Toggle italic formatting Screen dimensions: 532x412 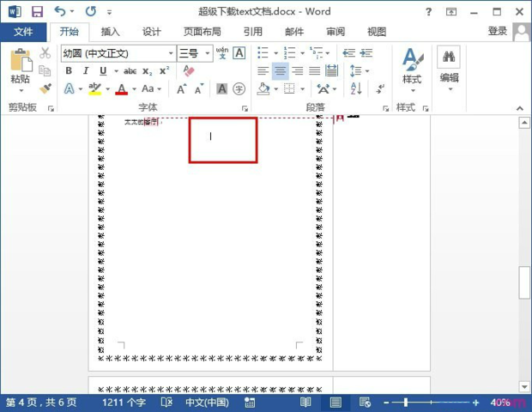point(86,70)
